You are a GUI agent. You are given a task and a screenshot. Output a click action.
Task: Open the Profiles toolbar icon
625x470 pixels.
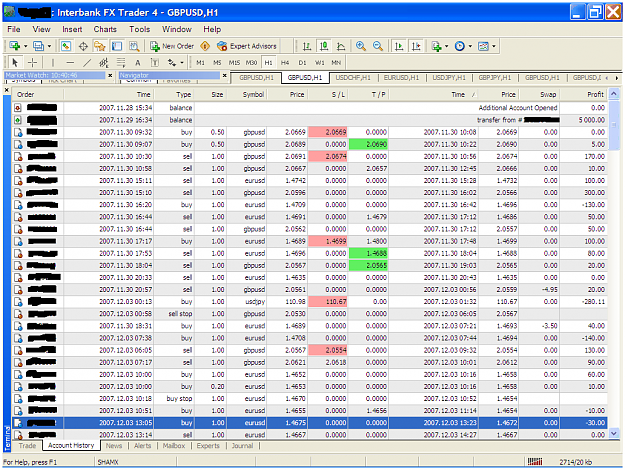[x=38, y=46]
